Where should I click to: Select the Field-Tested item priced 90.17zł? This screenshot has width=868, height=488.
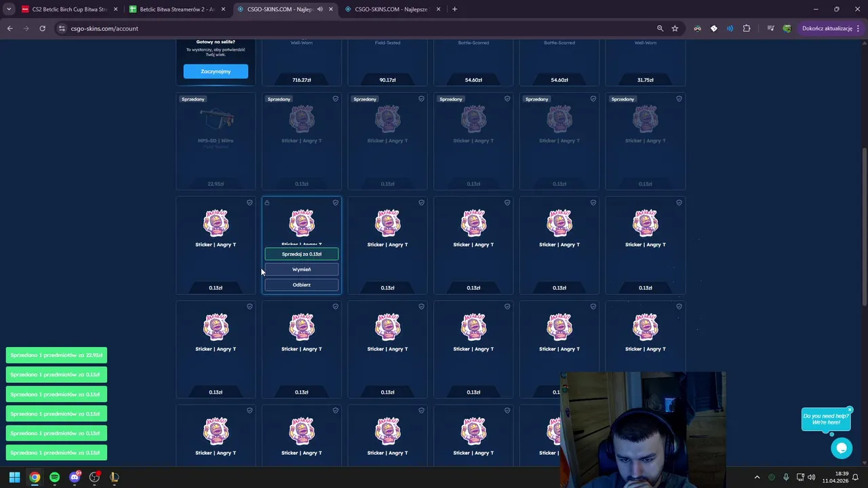pos(388,62)
